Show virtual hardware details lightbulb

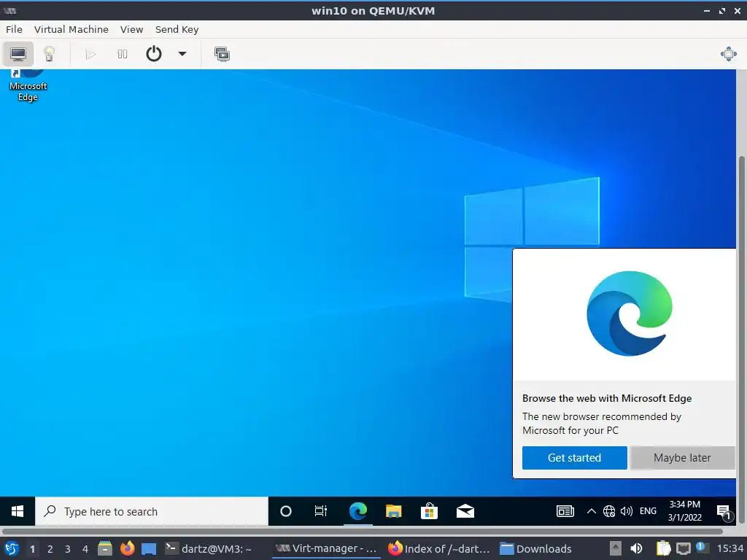click(49, 54)
